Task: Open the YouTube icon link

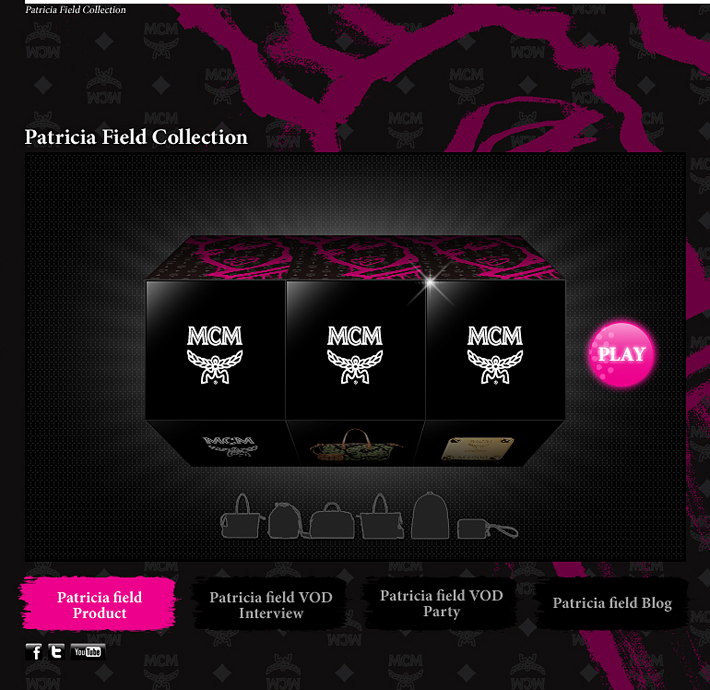Action: pyautogui.click(x=88, y=652)
